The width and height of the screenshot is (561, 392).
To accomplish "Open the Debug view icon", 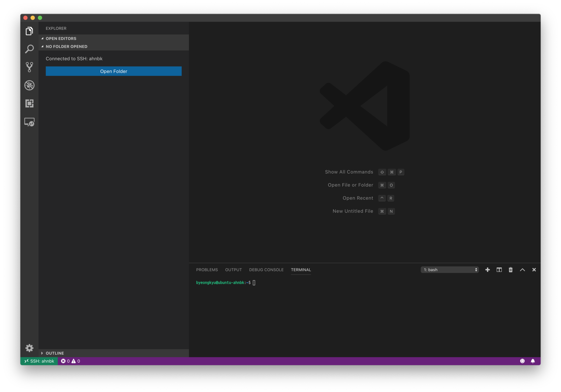I will click(29, 85).
